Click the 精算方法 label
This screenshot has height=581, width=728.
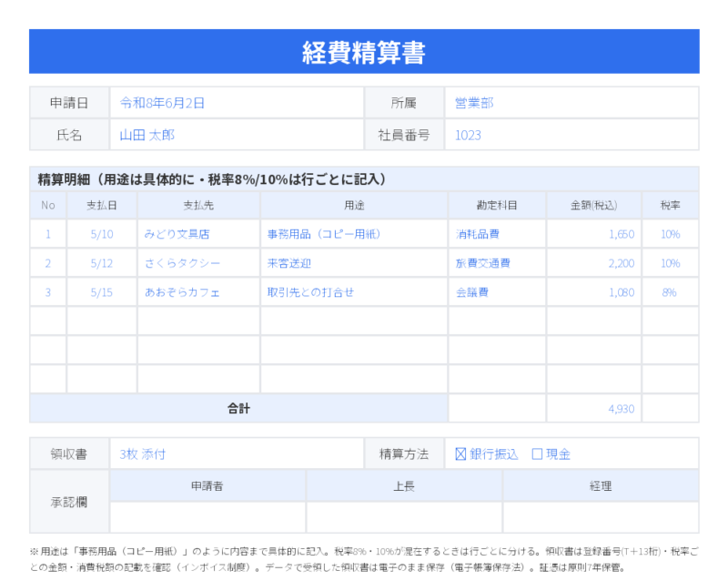click(403, 454)
